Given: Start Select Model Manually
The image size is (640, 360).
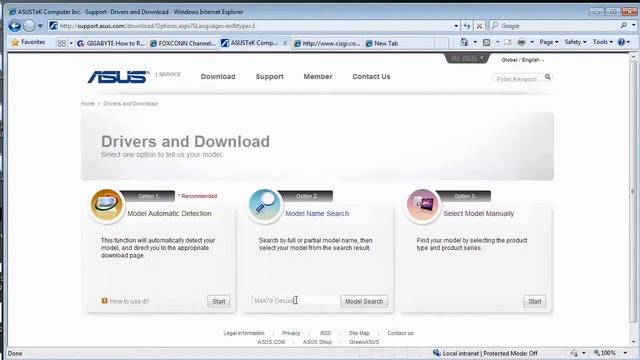Looking at the screenshot, I should point(534,301).
